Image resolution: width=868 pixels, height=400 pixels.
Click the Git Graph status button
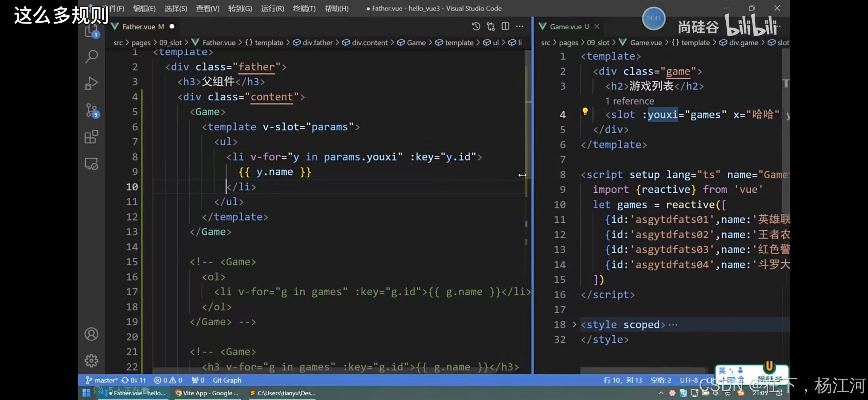(227, 380)
